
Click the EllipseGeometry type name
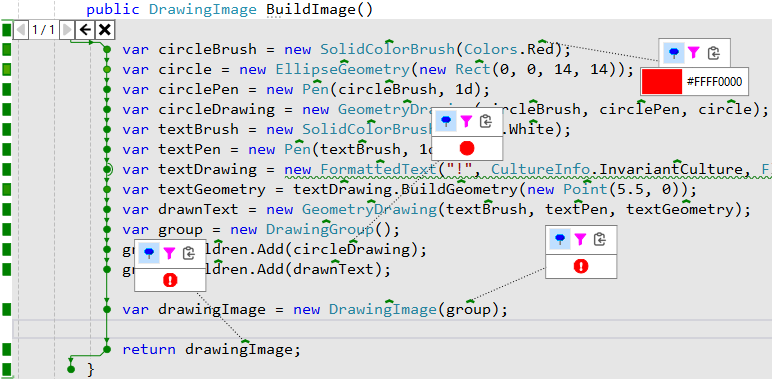coord(342,69)
